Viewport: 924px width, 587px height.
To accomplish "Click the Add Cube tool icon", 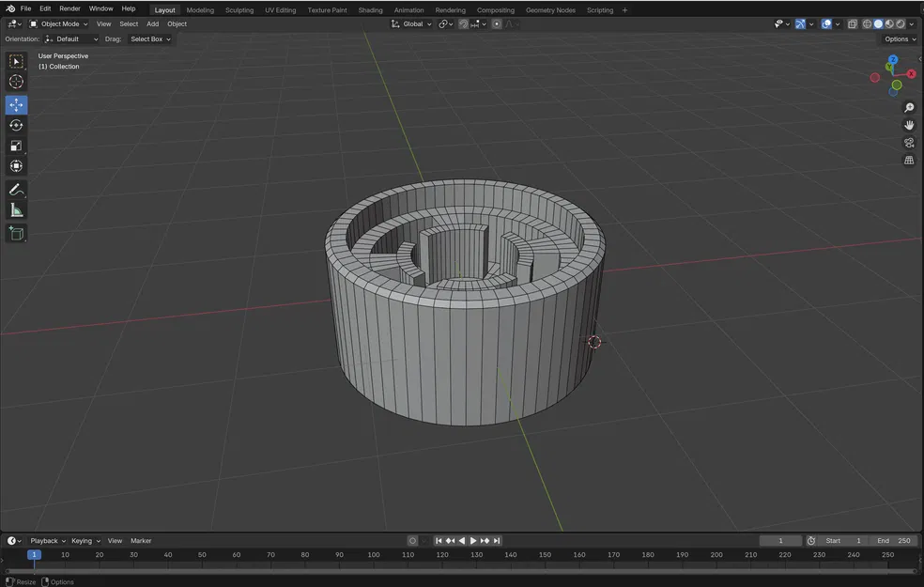I will coord(16,233).
